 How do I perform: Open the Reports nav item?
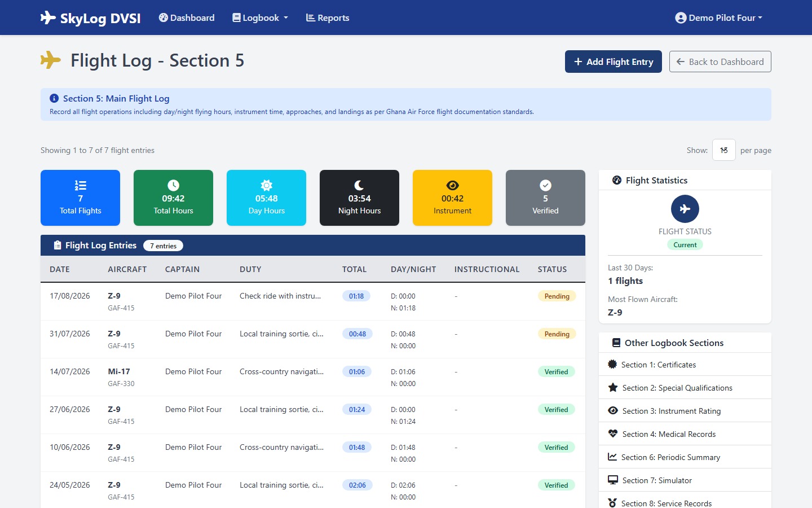(328, 18)
